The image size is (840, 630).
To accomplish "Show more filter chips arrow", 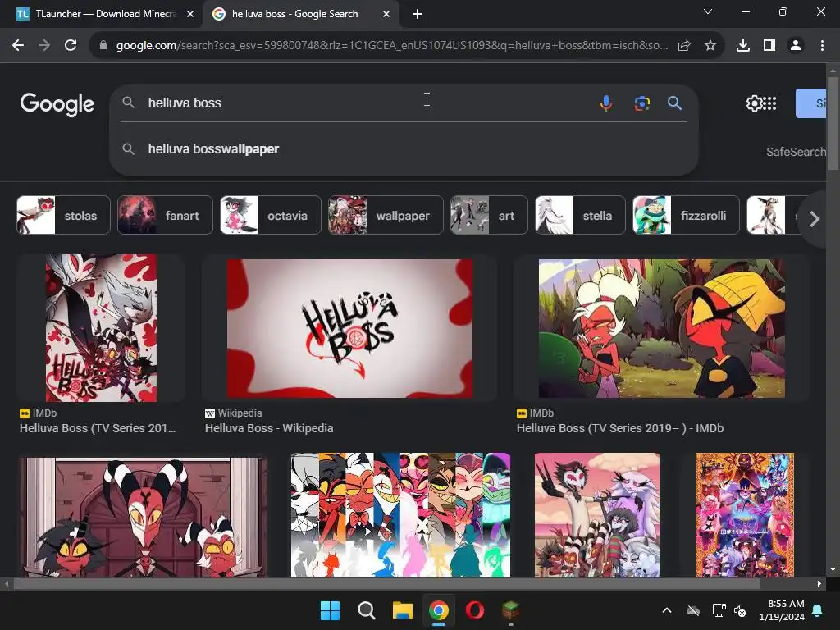I will [x=815, y=218].
